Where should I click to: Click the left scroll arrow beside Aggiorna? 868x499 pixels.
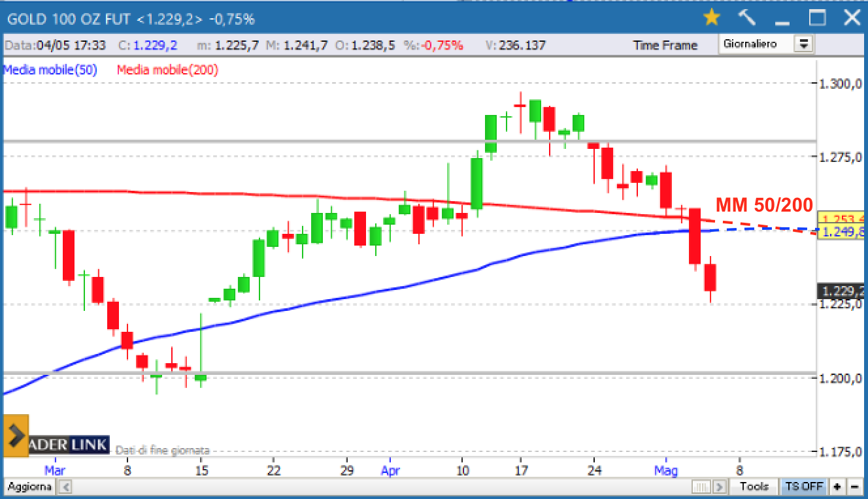pyautogui.click(x=66, y=487)
